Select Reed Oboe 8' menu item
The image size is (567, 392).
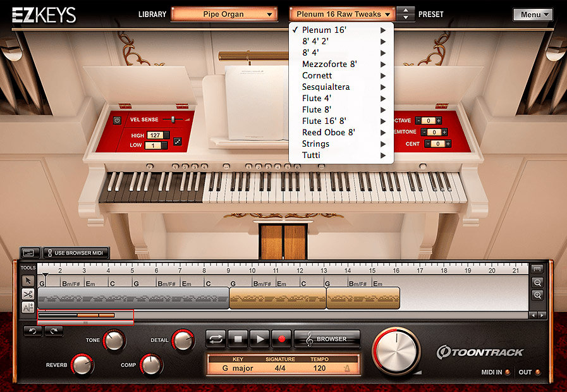341,132
